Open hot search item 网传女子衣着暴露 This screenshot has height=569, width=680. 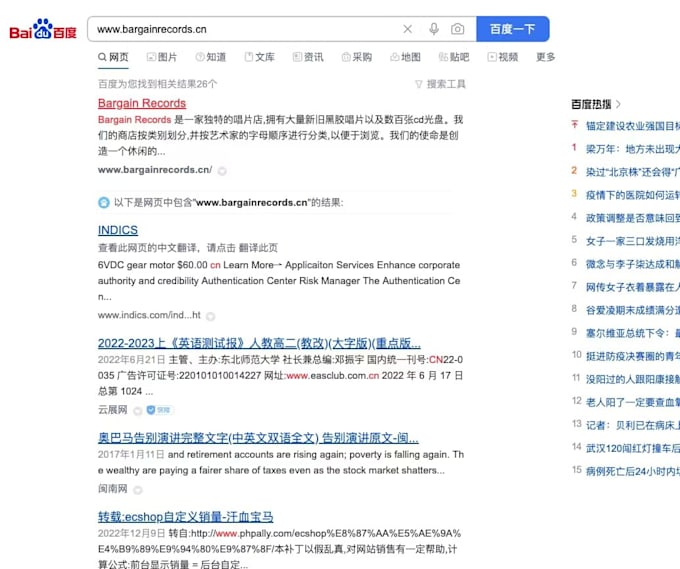click(633, 287)
